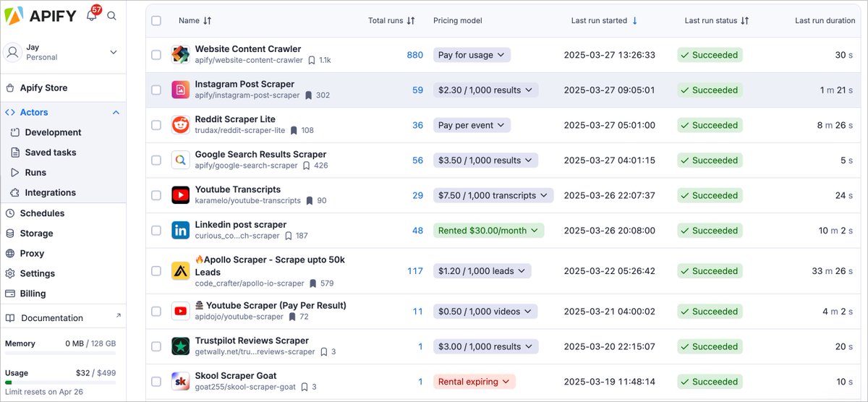Open the Pay for usage pricing dropdown
The image size is (868, 402).
[x=472, y=55]
